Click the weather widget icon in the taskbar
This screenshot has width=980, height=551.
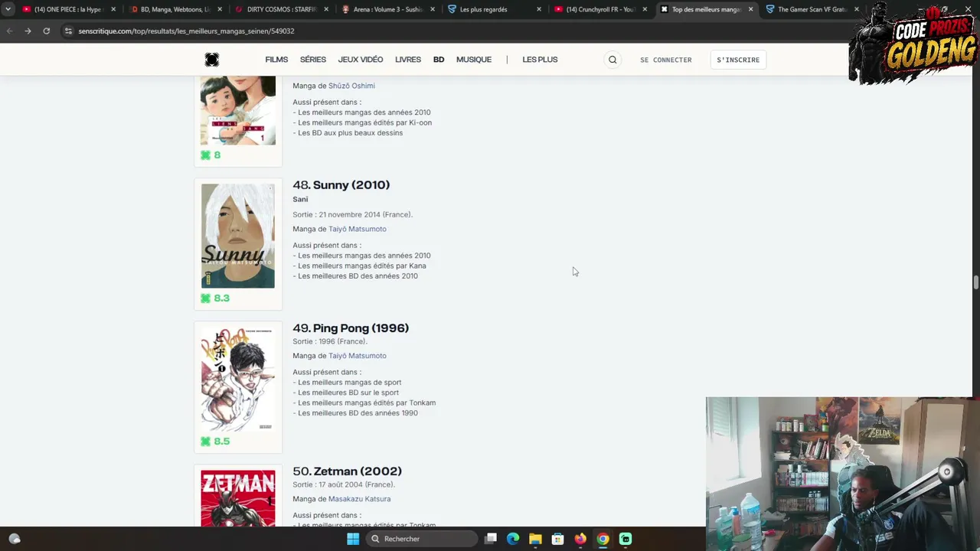click(15, 539)
